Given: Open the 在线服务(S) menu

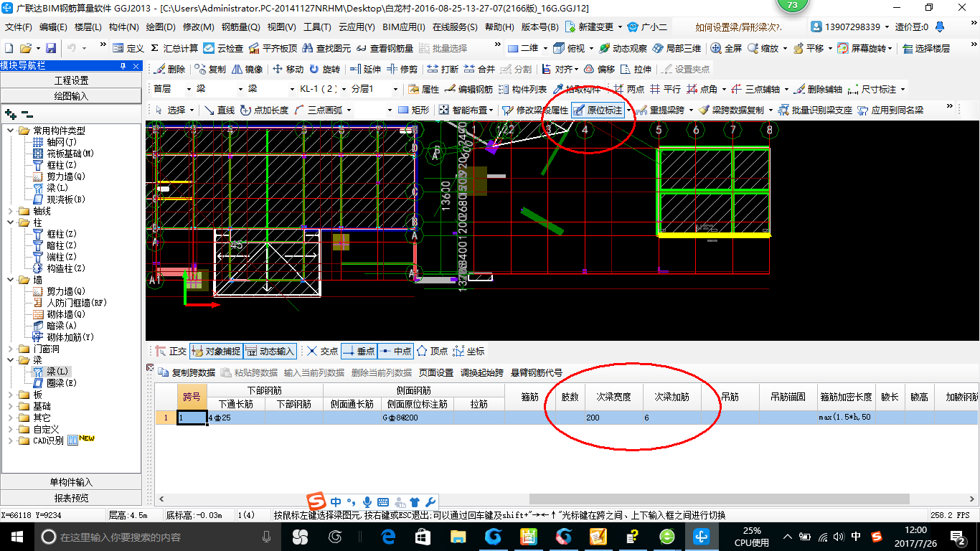Looking at the screenshot, I should point(455,27).
